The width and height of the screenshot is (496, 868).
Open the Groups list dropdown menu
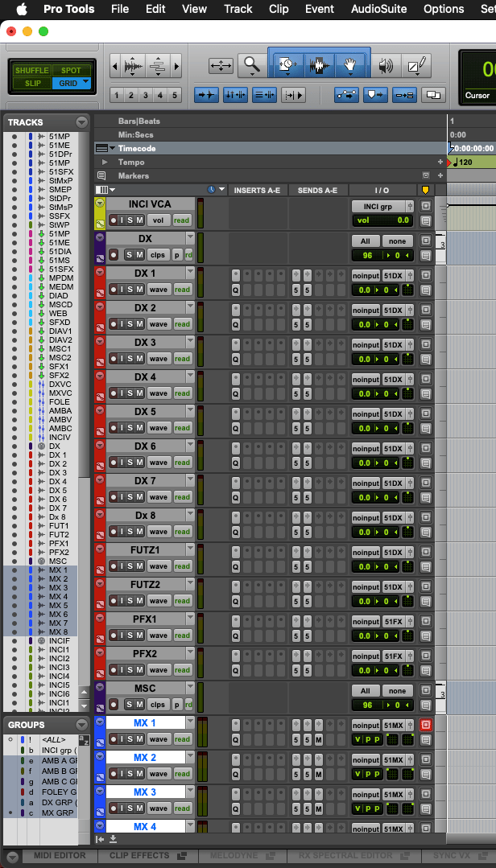82,725
